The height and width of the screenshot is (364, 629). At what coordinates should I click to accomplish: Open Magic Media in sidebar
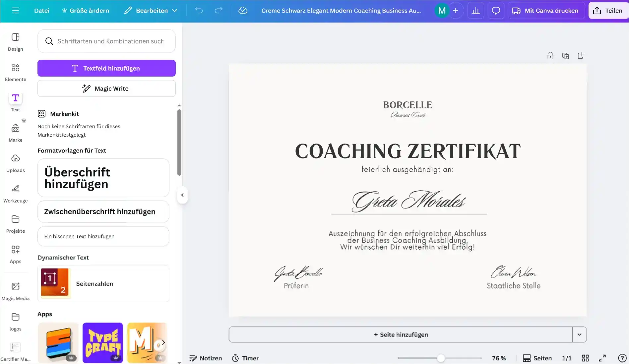coord(16,291)
